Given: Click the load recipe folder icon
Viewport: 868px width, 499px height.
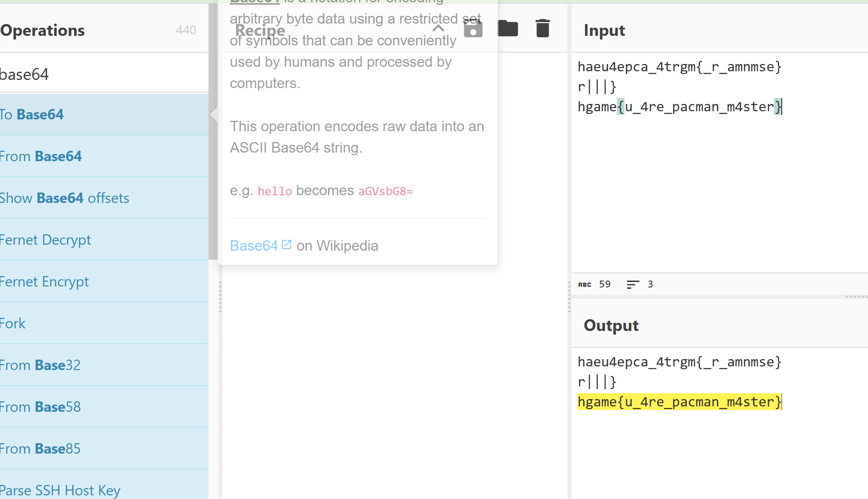Looking at the screenshot, I should (x=508, y=29).
